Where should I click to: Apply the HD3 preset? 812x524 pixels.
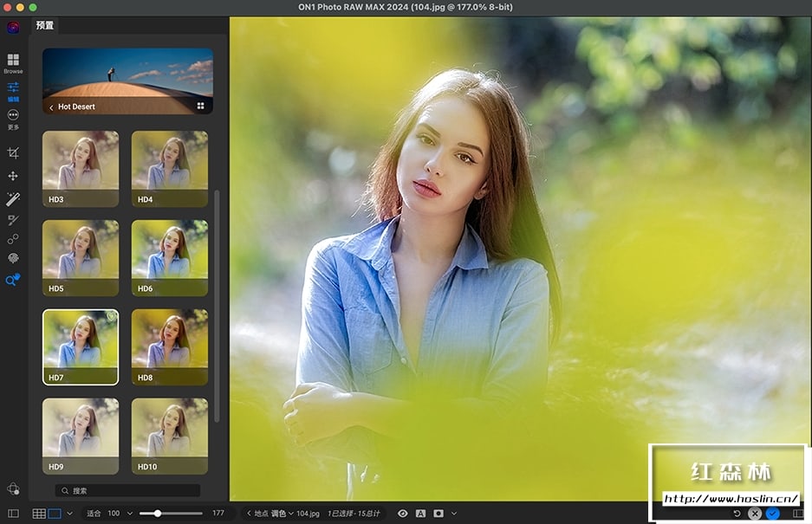tap(81, 169)
